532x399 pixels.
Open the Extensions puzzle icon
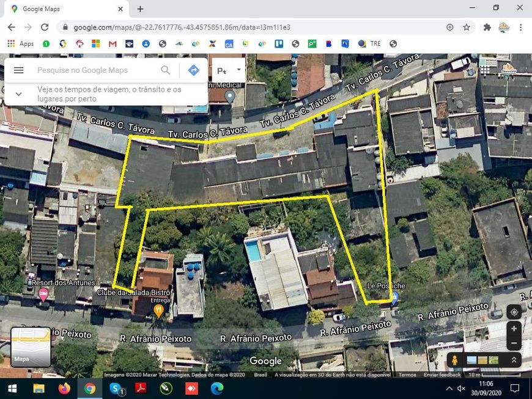click(487, 27)
